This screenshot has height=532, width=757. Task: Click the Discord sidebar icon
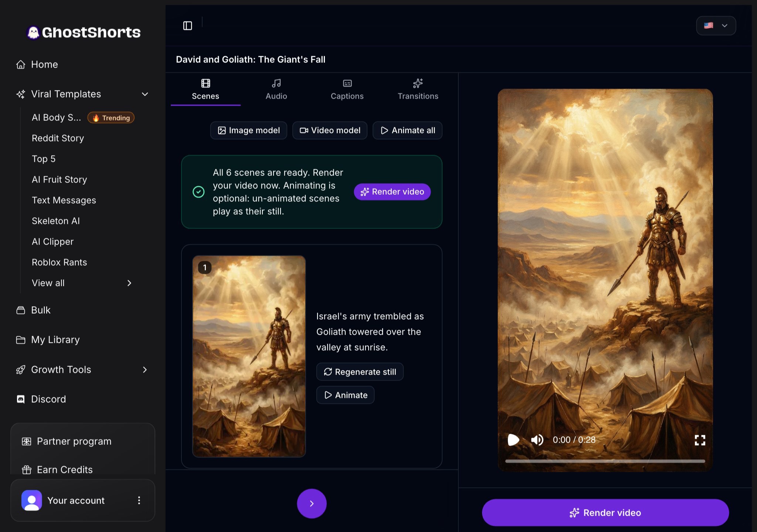[x=21, y=399]
